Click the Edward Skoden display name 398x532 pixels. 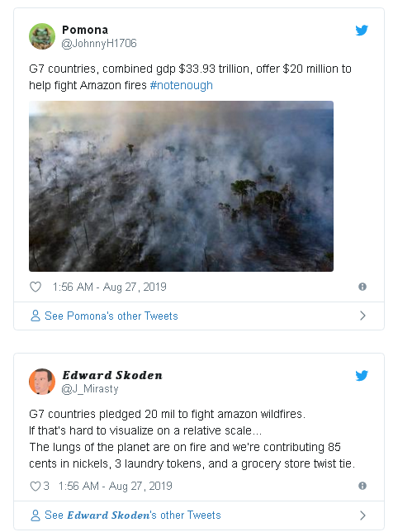[x=112, y=375]
